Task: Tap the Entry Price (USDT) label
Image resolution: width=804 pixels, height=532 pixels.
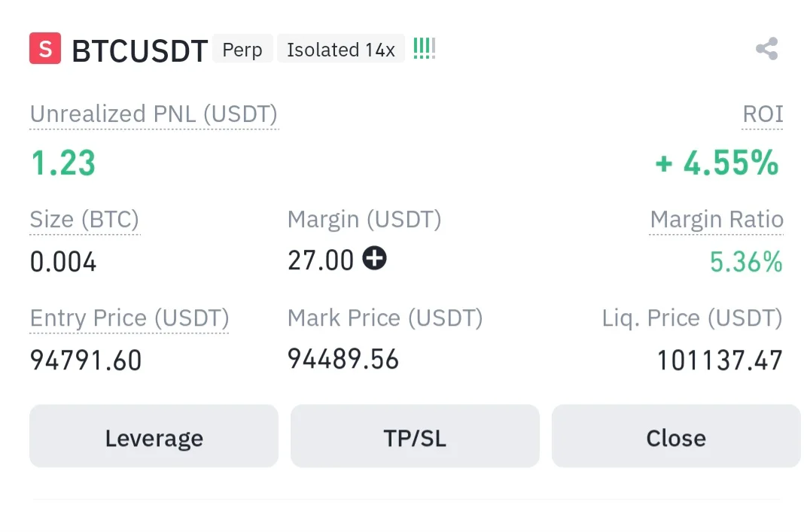Action: coord(129,318)
